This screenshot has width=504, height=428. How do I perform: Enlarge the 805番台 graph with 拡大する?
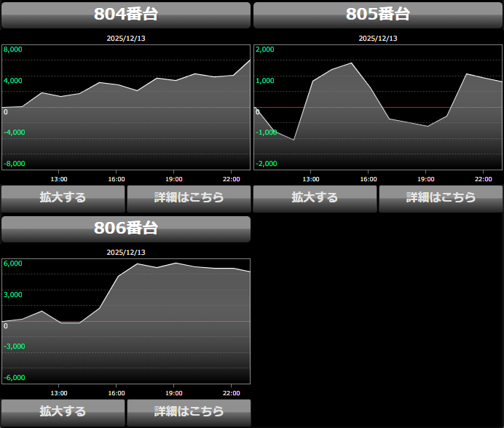pos(315,198)
